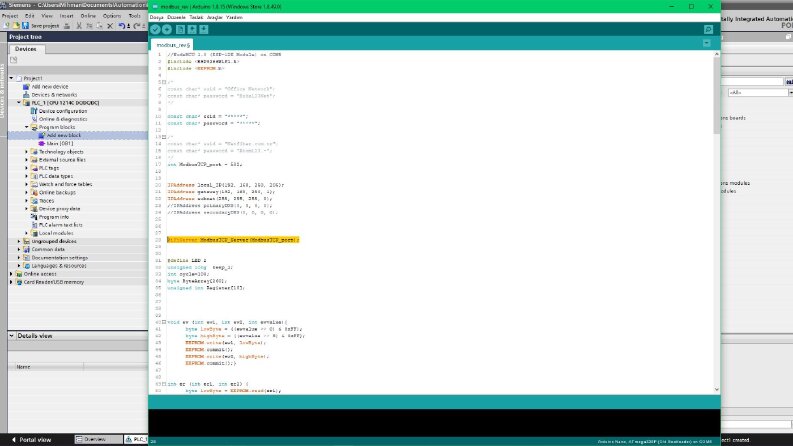The image size is (793, 446).
Task: Select Device configuration under PLC_1
Action: (x=63, y=111)
